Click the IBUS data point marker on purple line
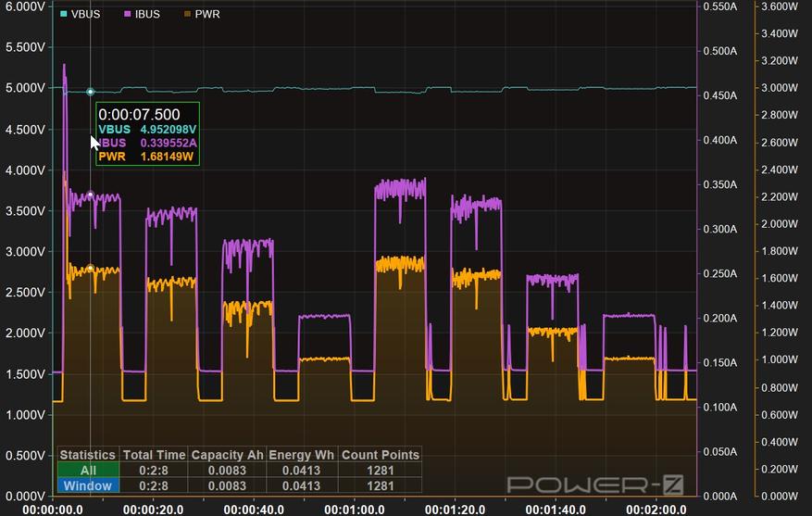This screenshot has width=812, height=516. tap(90, 195)
